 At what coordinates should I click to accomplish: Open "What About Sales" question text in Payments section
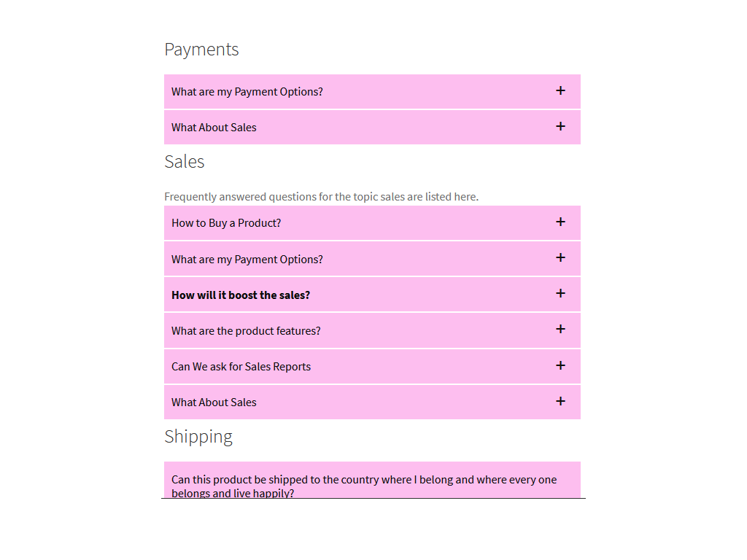click(x=214, y=128)
